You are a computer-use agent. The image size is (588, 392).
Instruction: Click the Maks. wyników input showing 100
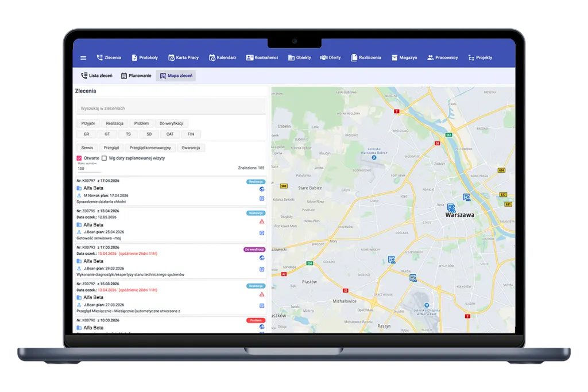coord(89,169)
